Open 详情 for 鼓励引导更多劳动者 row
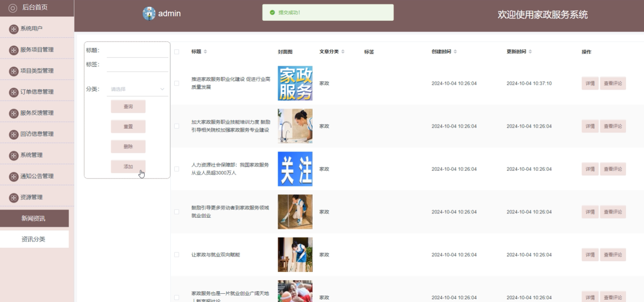 pos(590,212)
